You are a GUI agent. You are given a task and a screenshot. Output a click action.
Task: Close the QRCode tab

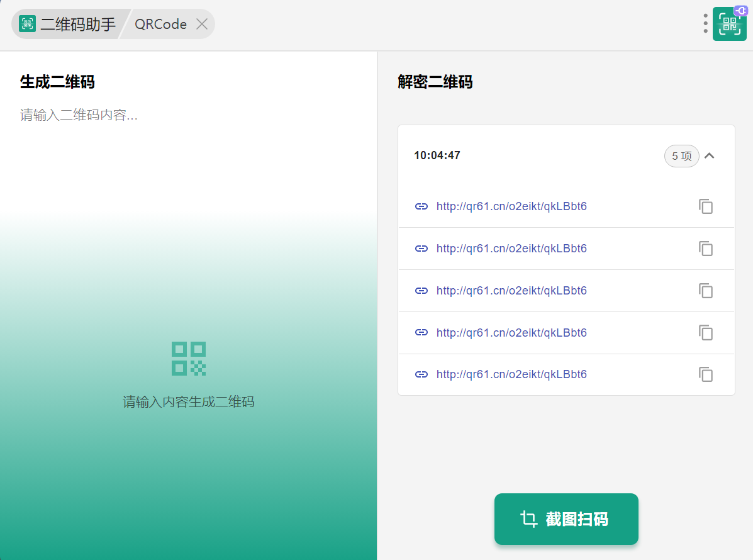point(202,24)
